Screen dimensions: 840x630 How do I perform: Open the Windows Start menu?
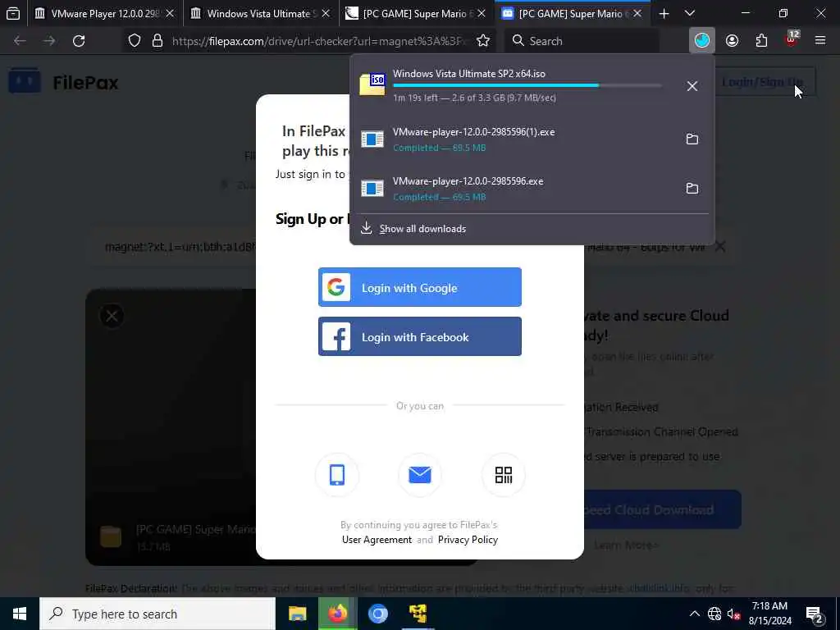coord(20,614)
